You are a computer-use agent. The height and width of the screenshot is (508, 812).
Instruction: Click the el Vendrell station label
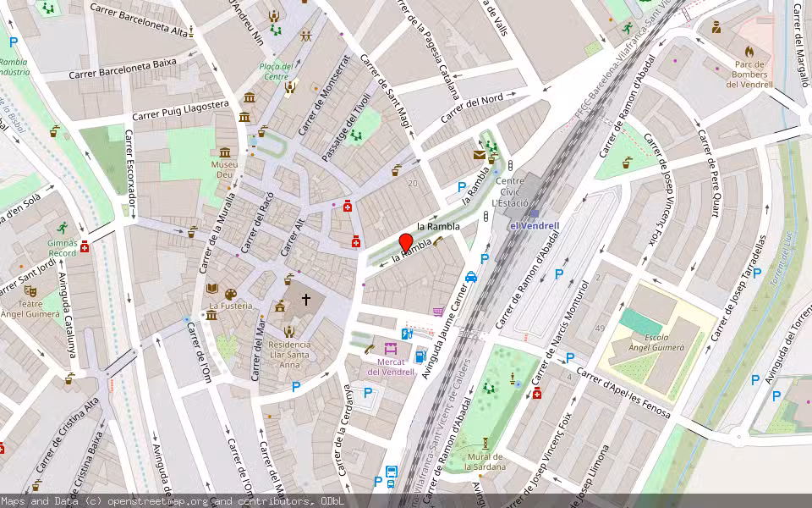click(x=535, y=225)
